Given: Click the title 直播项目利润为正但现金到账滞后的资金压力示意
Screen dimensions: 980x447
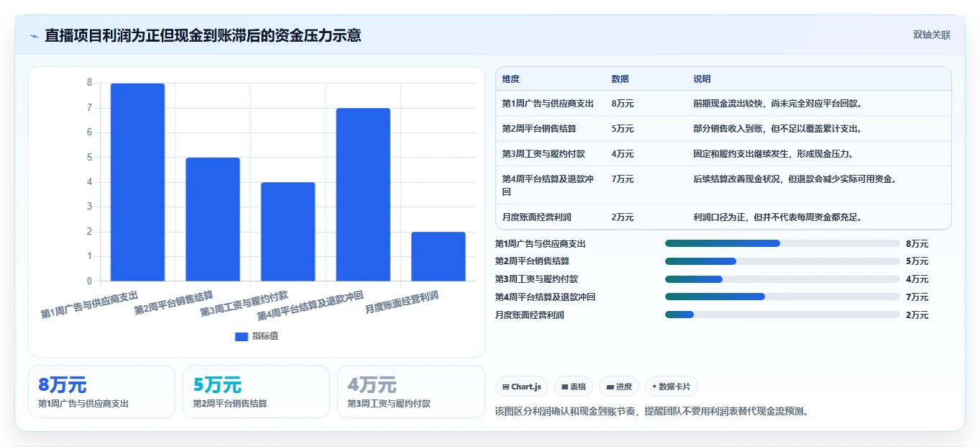Looking at the screenshot, I should pos(203,35).
